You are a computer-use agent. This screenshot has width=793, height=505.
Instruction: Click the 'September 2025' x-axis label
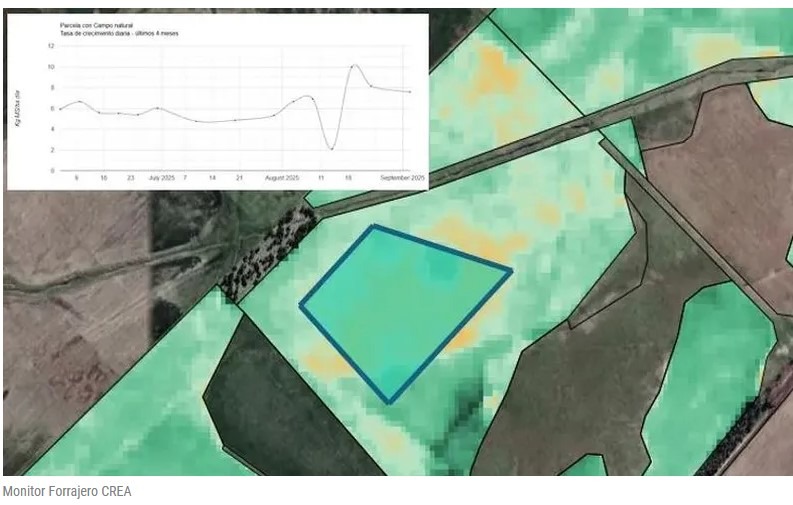point(405,177)
